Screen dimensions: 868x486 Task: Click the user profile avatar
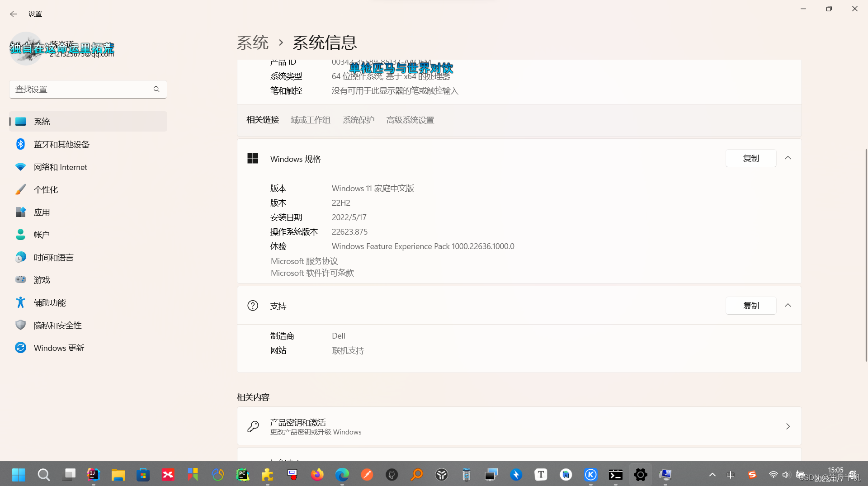pyautogui.click(x=26, y=48)
